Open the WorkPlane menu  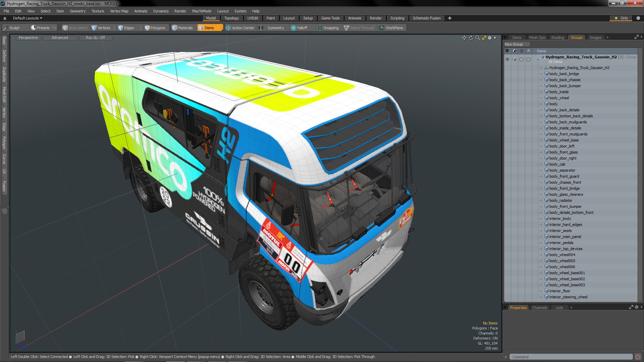pos(392,28)
